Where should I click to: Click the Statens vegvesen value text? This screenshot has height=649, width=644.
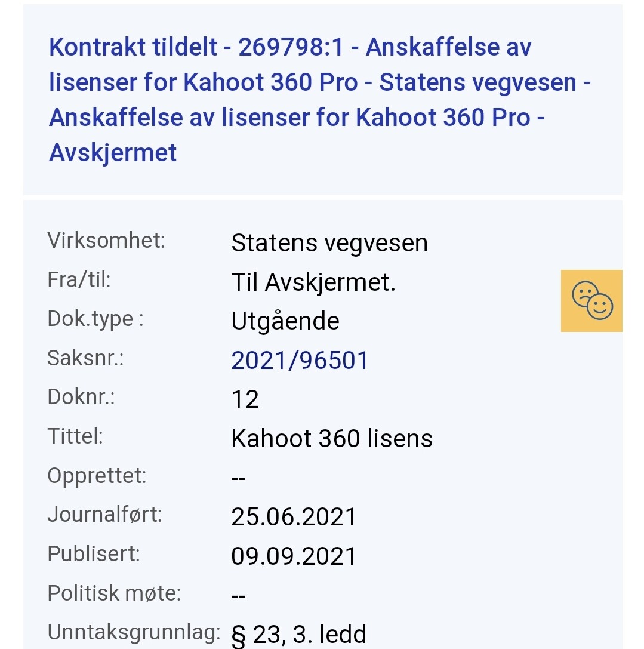click(x=329, y=243)
